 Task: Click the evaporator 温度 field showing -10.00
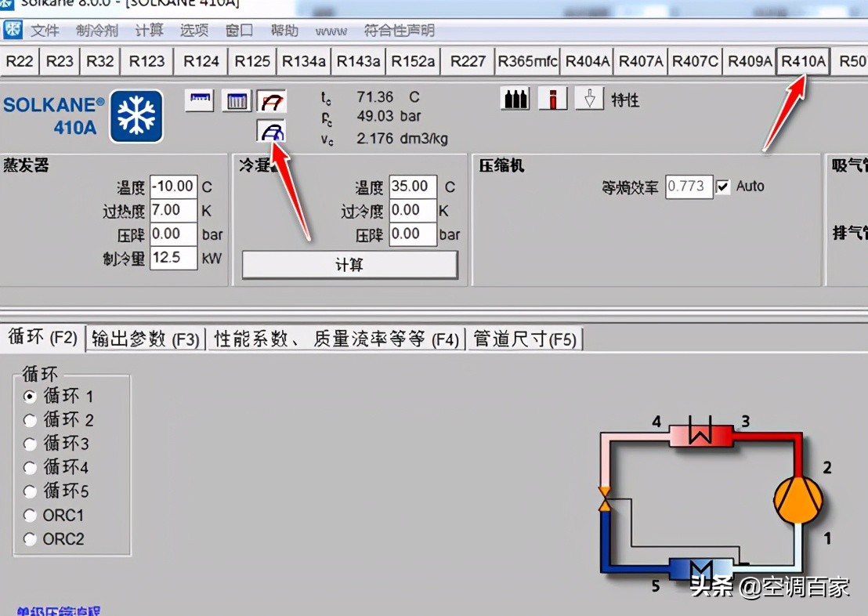click(x=173, y=186)
